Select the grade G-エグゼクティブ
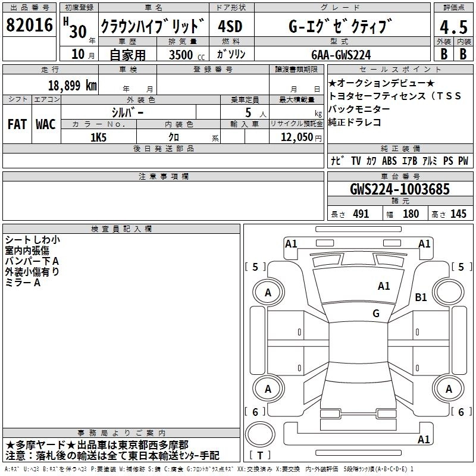This screenshot has height=476, width=476. pos(340,26)
